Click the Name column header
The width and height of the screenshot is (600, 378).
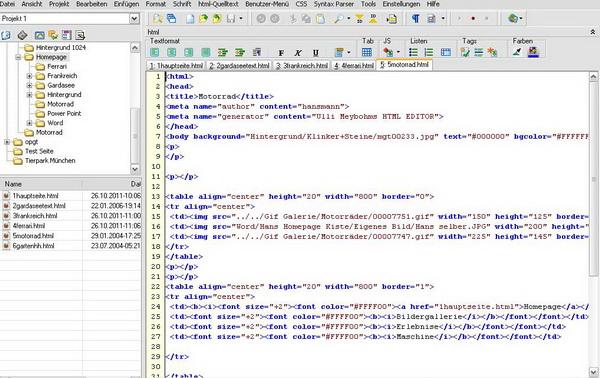pyautogui.click(x=41, y=184)
